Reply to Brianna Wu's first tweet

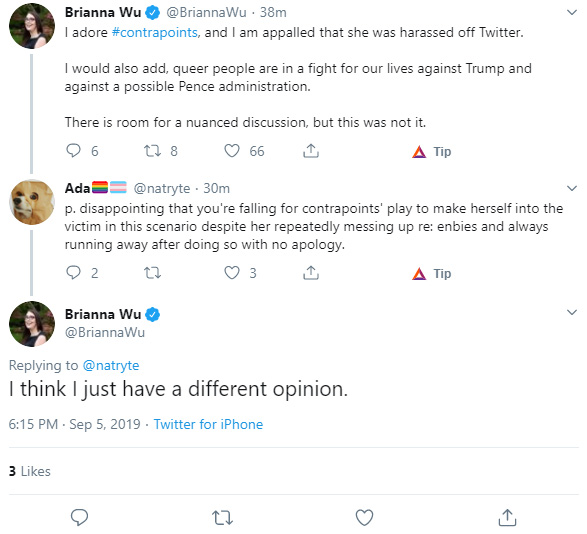[73, 151]
